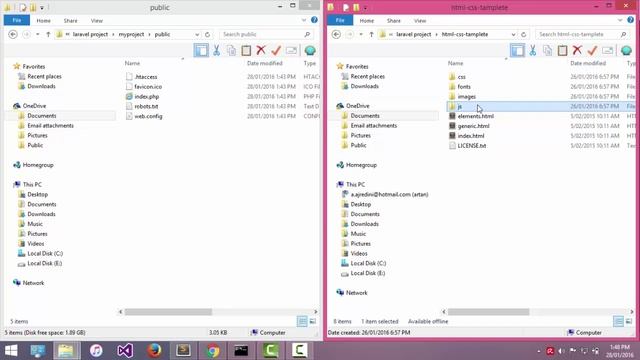640x360 pixels.
Task: Click the Cut scissors icon in public window
Action: 216,51
